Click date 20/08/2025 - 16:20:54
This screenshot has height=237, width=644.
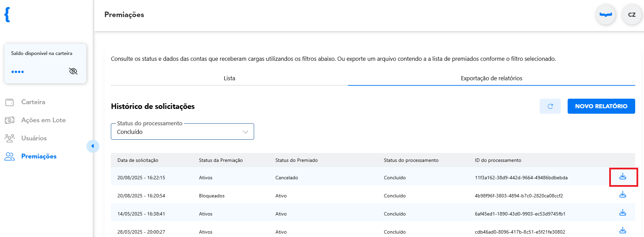pos(141,196)
